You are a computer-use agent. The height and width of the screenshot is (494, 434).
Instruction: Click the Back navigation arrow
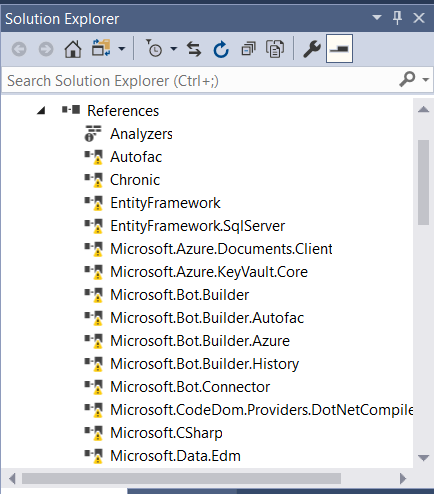19,49
